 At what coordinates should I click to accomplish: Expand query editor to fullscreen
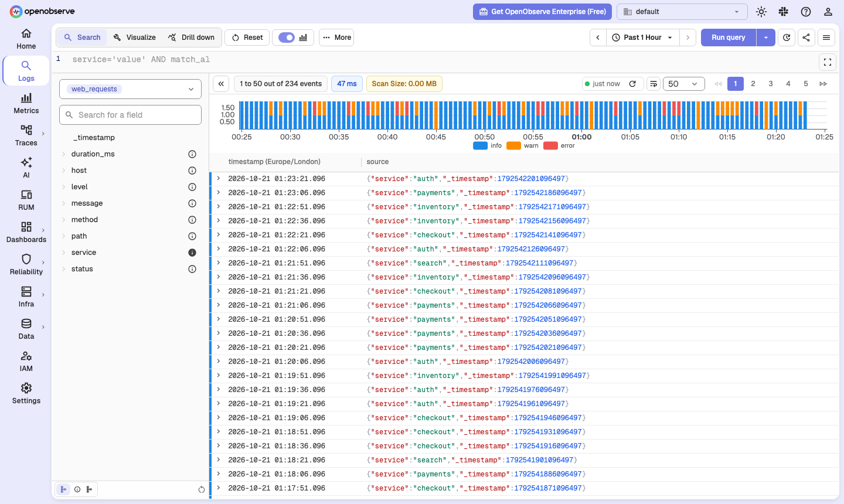click(828, 62)
